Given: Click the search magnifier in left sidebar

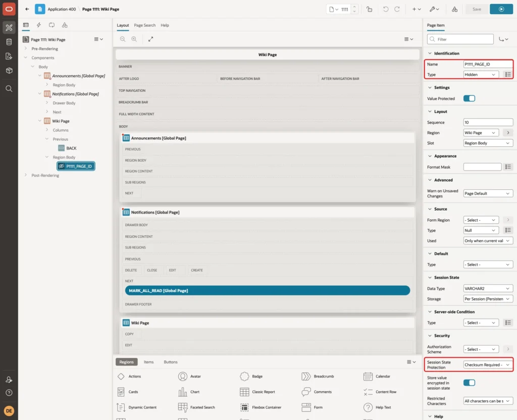Looking at the screenshot, I should [x=9, y=89].
